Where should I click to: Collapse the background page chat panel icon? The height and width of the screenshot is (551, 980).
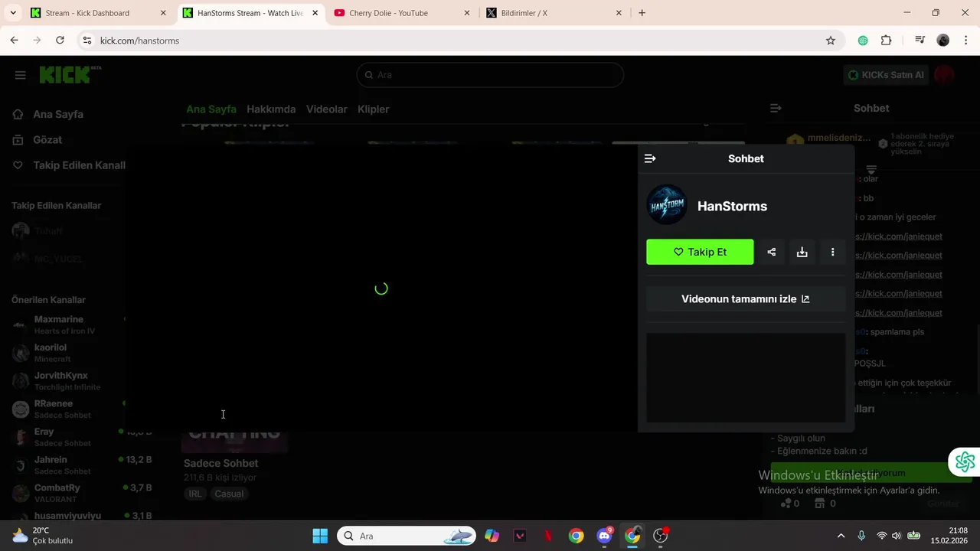776,108
